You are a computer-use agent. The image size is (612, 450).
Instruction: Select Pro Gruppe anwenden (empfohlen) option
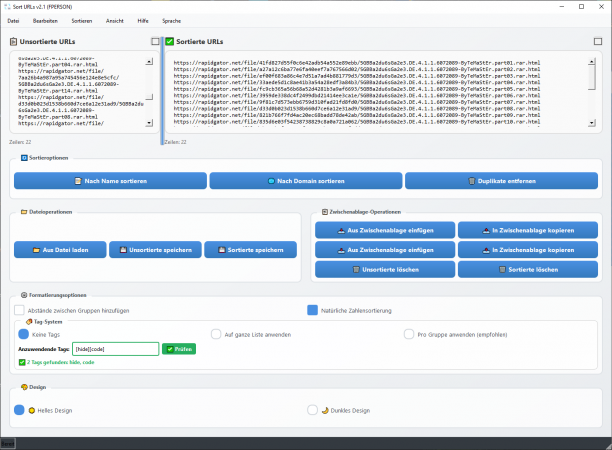tap(409, 334)
